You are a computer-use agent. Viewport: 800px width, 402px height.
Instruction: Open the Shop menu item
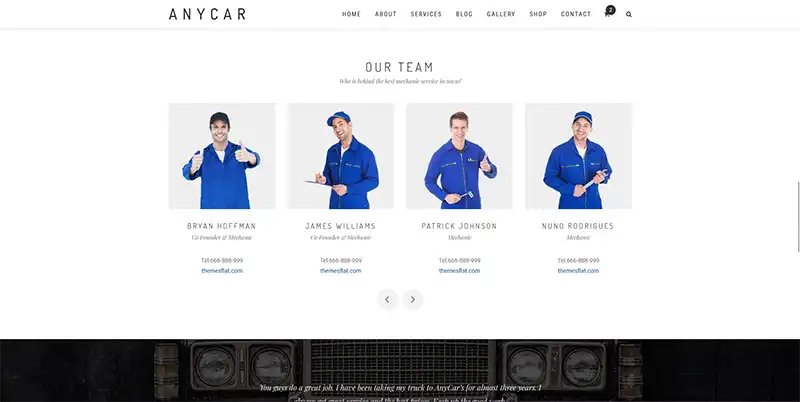pyautogui.click(x=538, y=14)
